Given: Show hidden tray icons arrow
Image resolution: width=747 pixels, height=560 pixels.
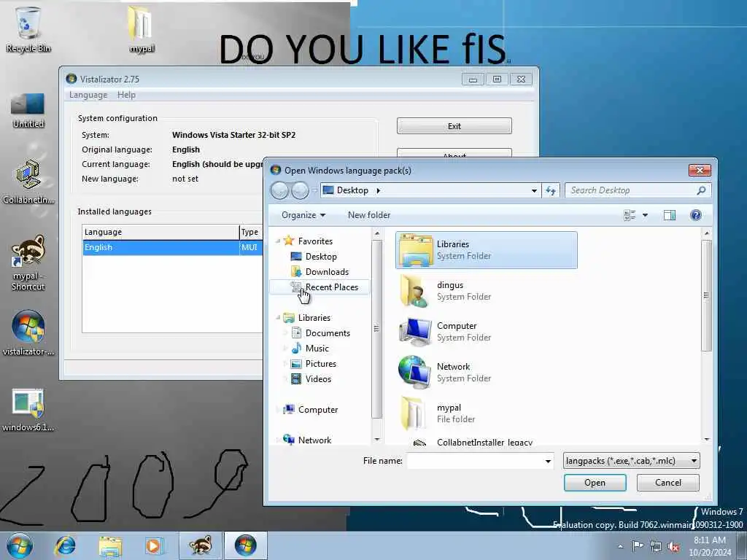Looking at the screenshot, I should click(x=620, y=546).
